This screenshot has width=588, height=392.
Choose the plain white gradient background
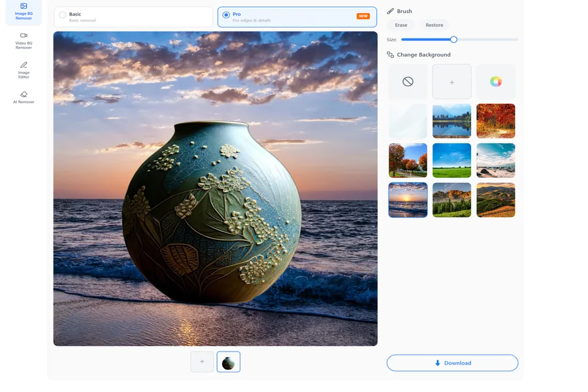click(x=408, y=121)
